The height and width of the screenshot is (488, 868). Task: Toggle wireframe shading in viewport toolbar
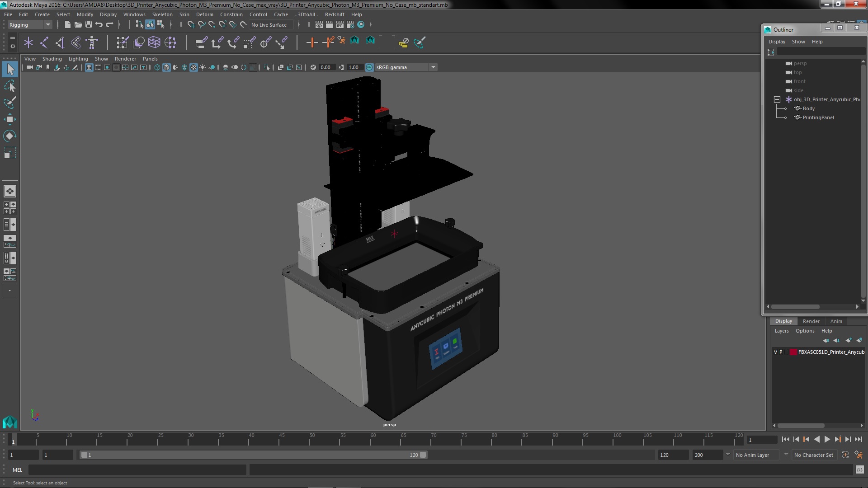pos(157,67)
